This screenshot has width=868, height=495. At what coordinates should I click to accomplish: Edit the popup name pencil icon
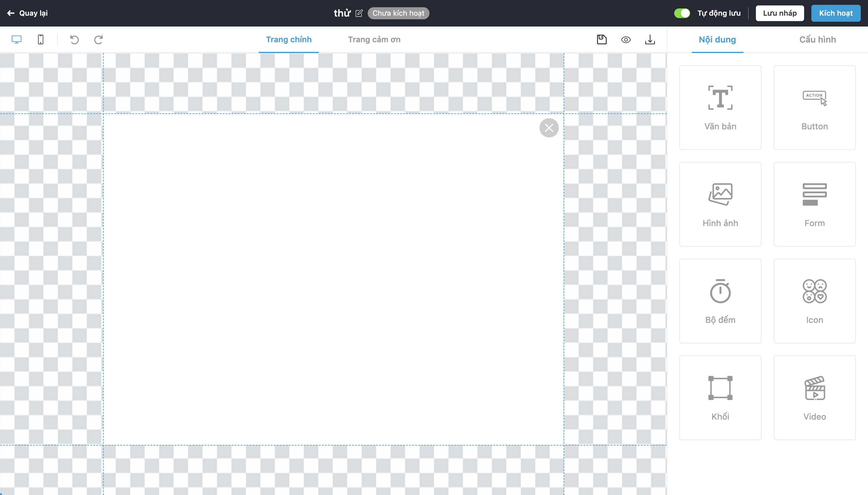click(359, 13)
